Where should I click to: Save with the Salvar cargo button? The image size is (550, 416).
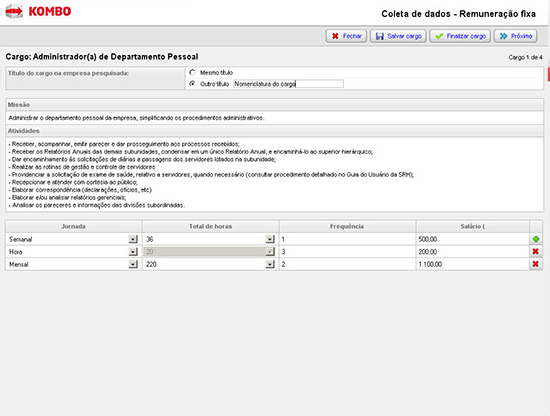tap(398, 36)
